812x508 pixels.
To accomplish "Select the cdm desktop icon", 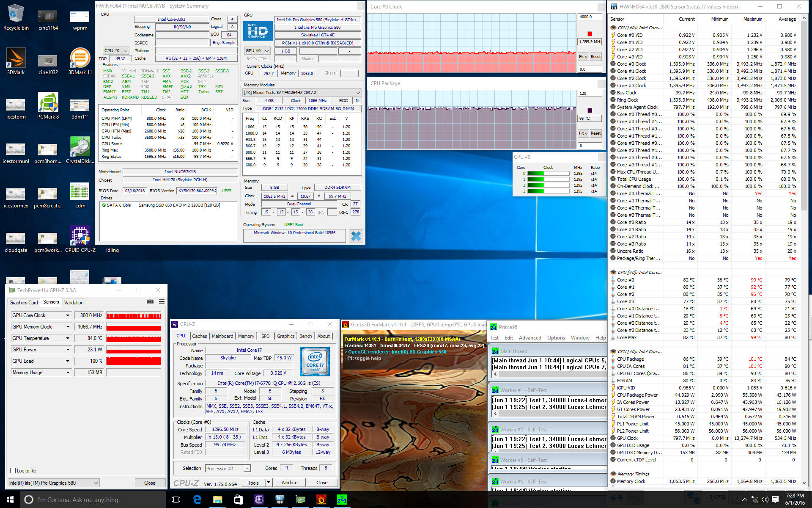I will [80, 195].
